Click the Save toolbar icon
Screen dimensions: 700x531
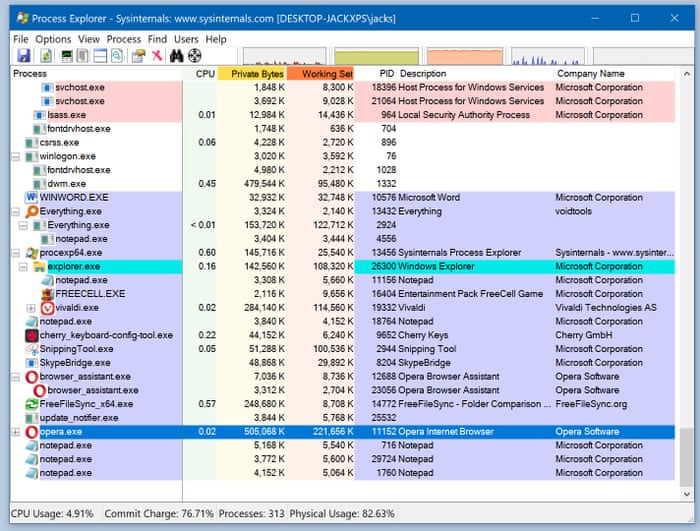click(x=23, y=56)
